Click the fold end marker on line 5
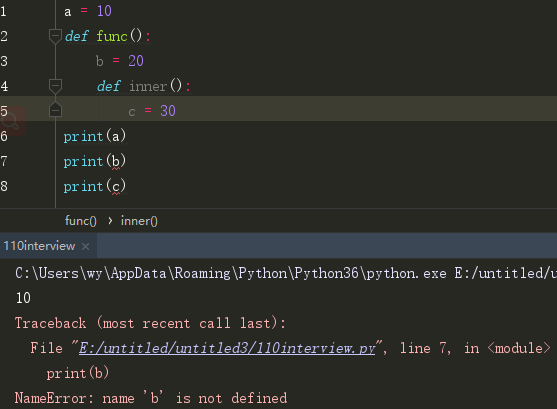 (x=55, y=109)
